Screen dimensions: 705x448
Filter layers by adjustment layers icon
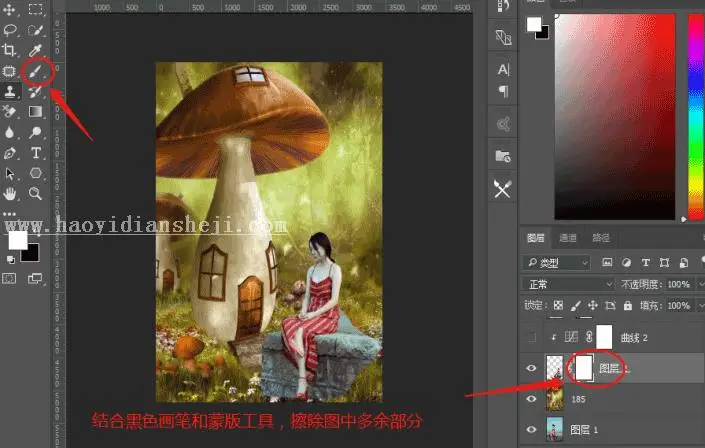coord(626,262)
